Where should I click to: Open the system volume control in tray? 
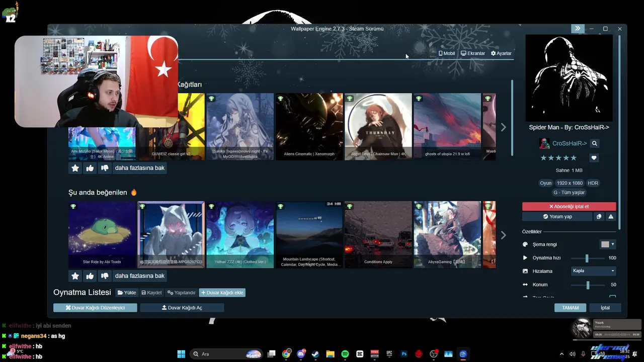tap(572, 354)
